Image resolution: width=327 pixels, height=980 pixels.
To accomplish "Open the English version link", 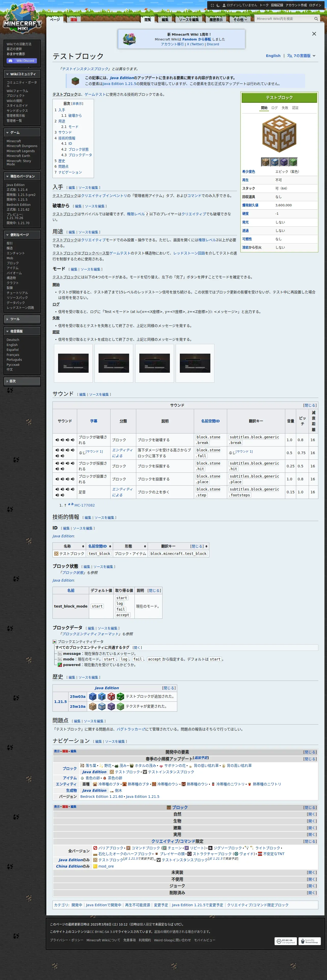I will (273, 56).
